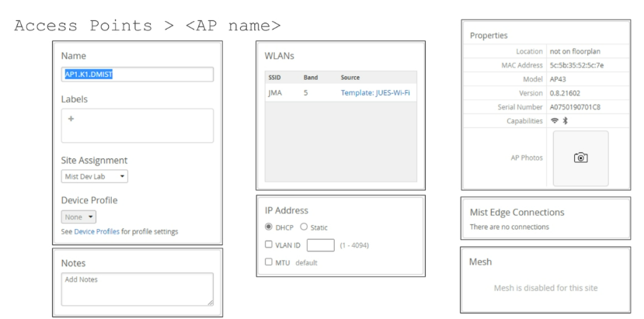Screen dimensions: 644x319
Task: Click the Notes textarea resize handle
Action: pyautogui.click(x=210, y=302)
